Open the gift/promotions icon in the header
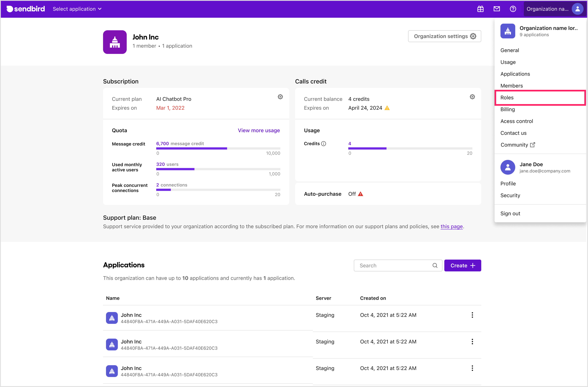This screenshot has height=387, width=588. click(x=480, y=9)
